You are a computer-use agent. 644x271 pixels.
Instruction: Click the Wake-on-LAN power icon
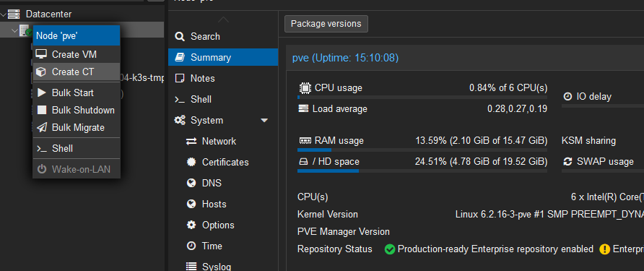tap(41, 169)
